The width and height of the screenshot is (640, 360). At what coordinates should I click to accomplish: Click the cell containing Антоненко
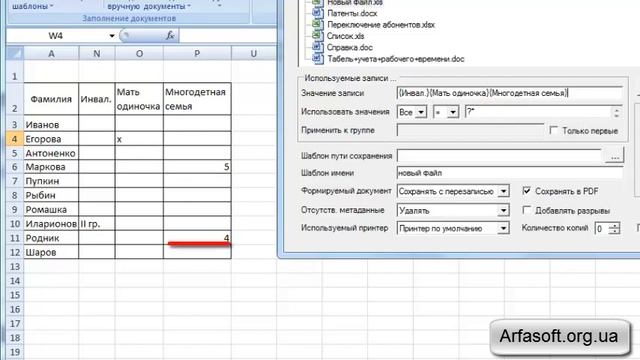click(x=51, y=153)
